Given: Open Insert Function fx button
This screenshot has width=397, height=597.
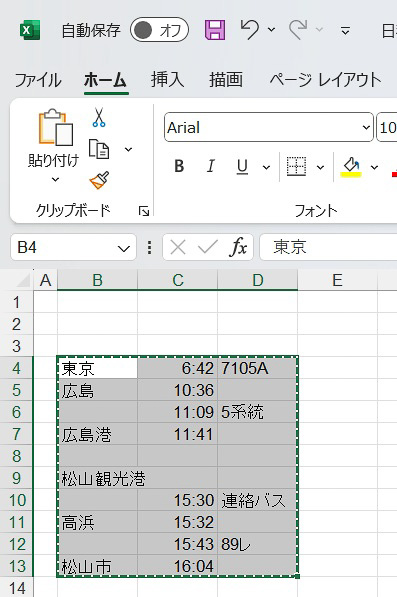Looking at the screenshot, I should point(238,247).
